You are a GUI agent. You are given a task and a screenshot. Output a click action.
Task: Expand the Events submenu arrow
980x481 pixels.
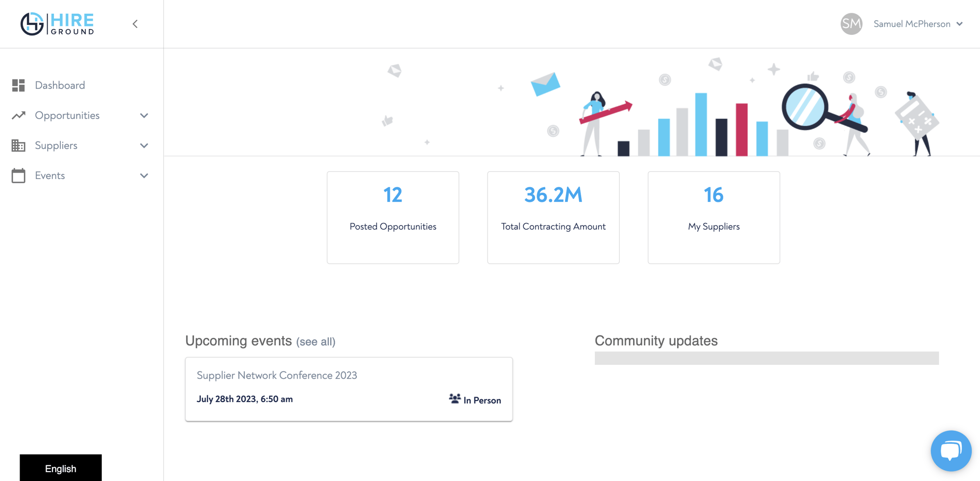144,176
